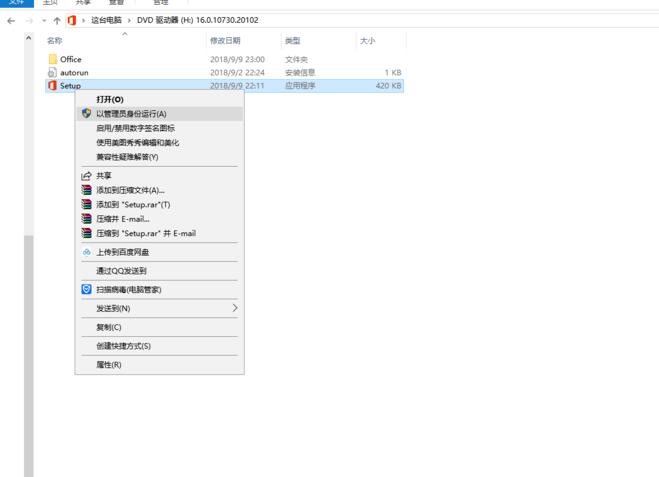659x477 pixels.
Task: Click the 420 KB size cell
Action: point(388,86)
